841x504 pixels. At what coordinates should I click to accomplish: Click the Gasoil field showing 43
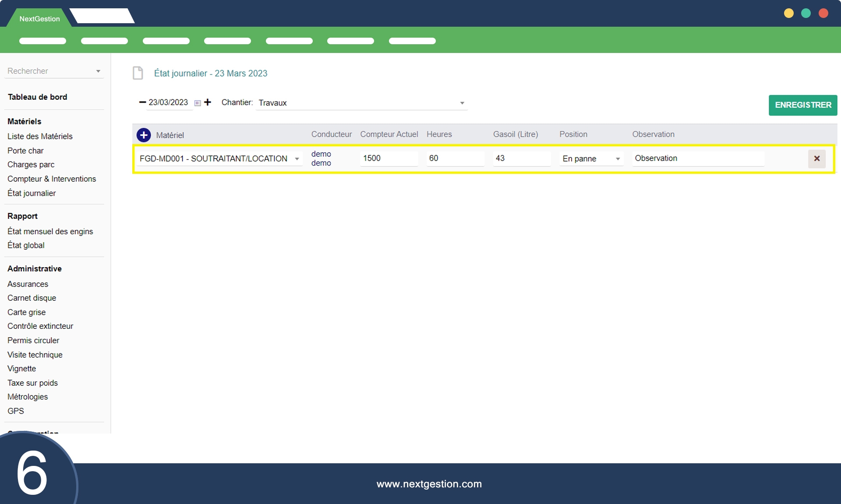521,158
